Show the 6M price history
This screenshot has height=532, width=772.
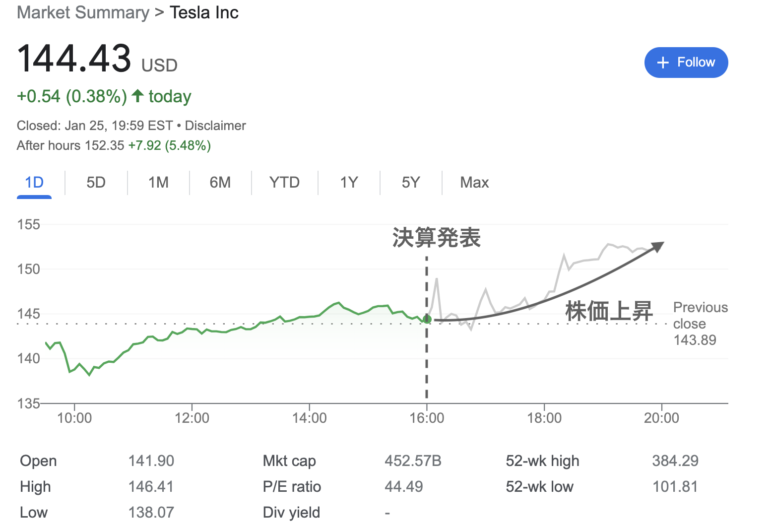[220, 183]
